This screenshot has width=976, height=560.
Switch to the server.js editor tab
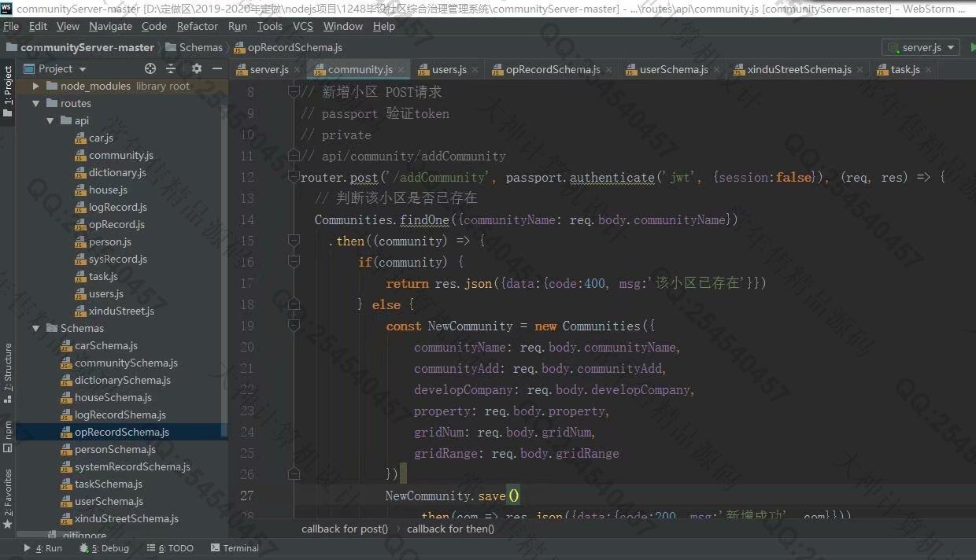[269, 69]
